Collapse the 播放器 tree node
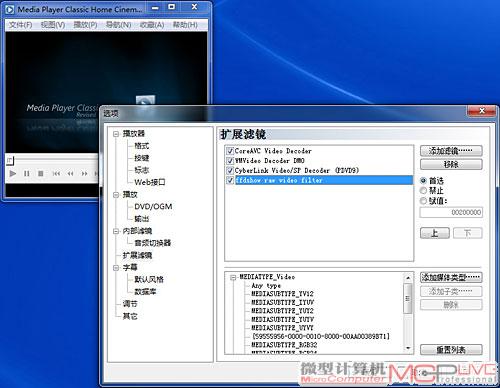The height and width of the screenshot is (388, 500). click(116, 134)
